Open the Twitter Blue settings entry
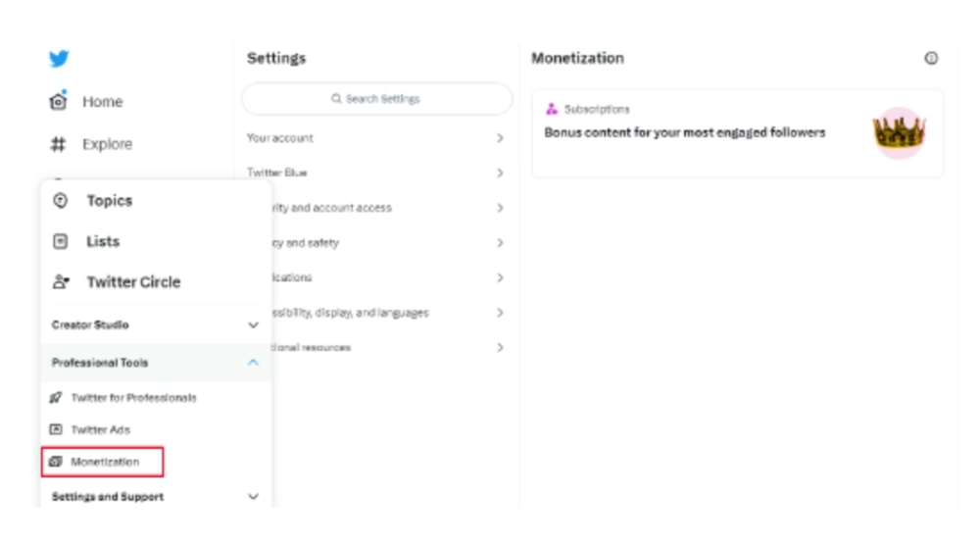980x546 pixels. pos(376,173)
